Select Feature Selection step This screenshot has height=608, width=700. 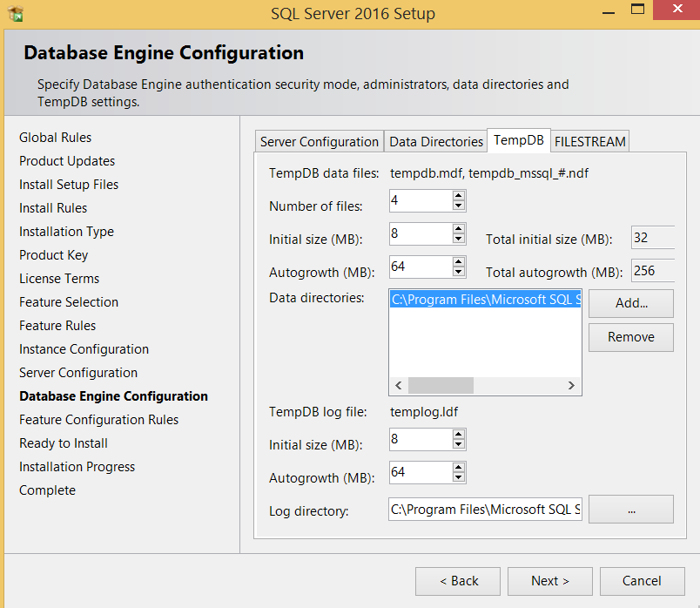[x=69, y=302]
